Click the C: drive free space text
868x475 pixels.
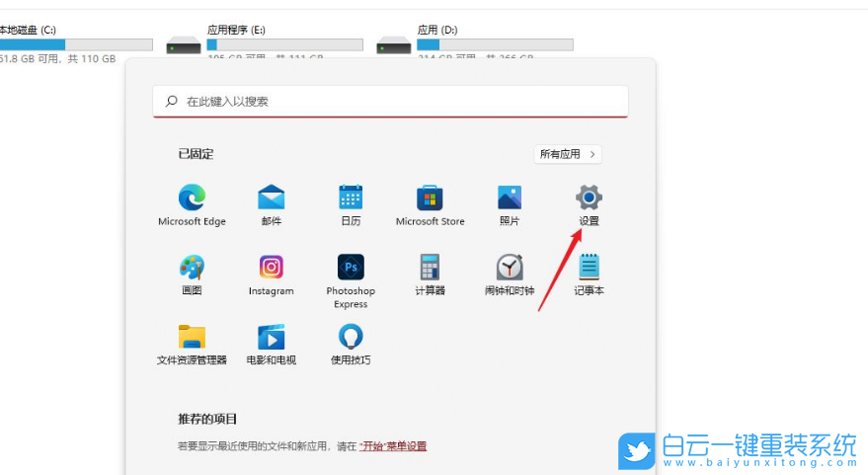coord(57,58)
